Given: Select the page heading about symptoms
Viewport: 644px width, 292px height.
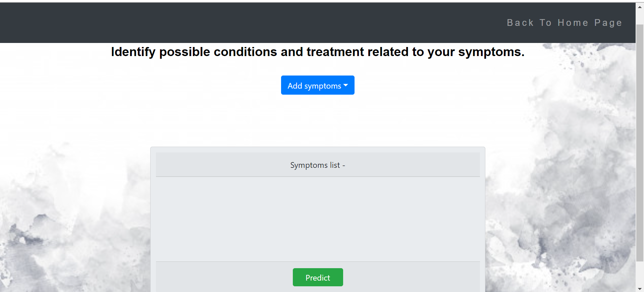Looking at the screenshot, I should [x=318, y=52].
